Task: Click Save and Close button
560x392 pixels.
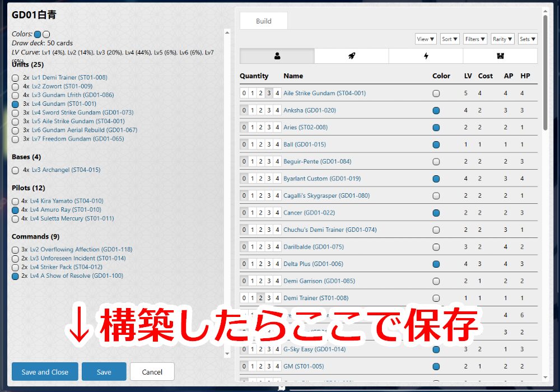Action: 45,372
